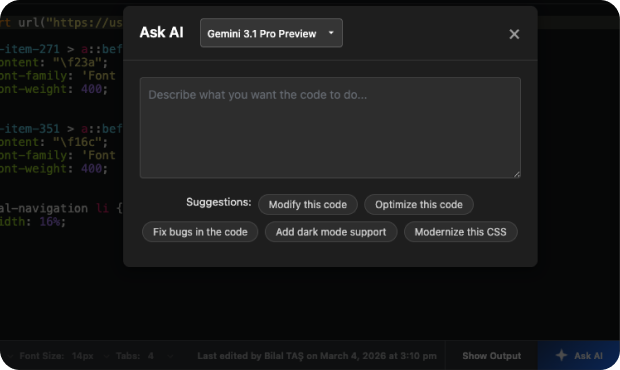Click the 'width: 16%;' code line
Screen dimensions: 620x370
pyautogui.click(x=33, y=222)
